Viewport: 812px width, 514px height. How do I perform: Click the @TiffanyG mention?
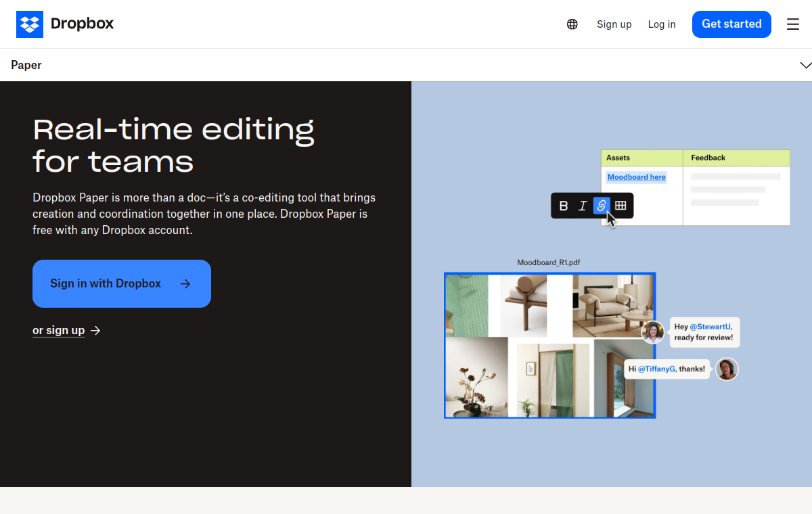coord(657,369)
